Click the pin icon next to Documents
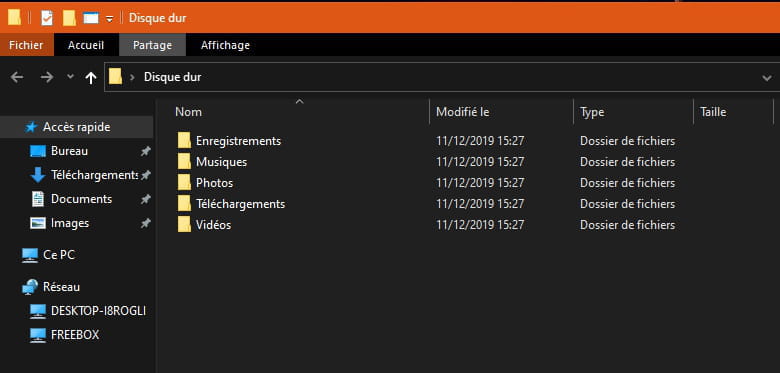Viewport: 780px width, 373px height. point(145,199)
